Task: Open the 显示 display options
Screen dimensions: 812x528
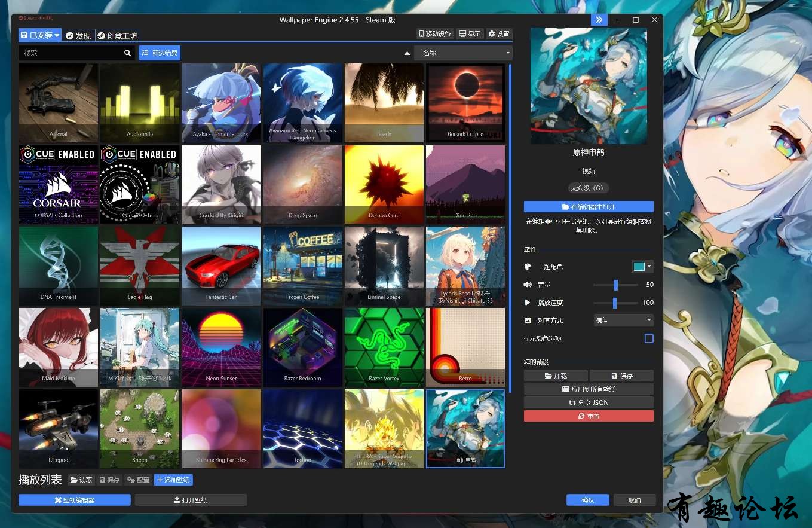Action: tap(470, 34)
